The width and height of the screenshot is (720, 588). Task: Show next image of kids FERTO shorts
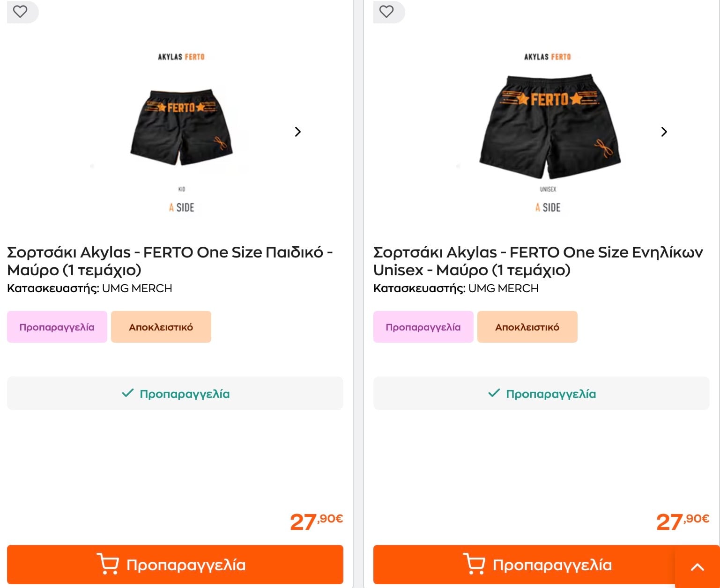coord(298,132)
